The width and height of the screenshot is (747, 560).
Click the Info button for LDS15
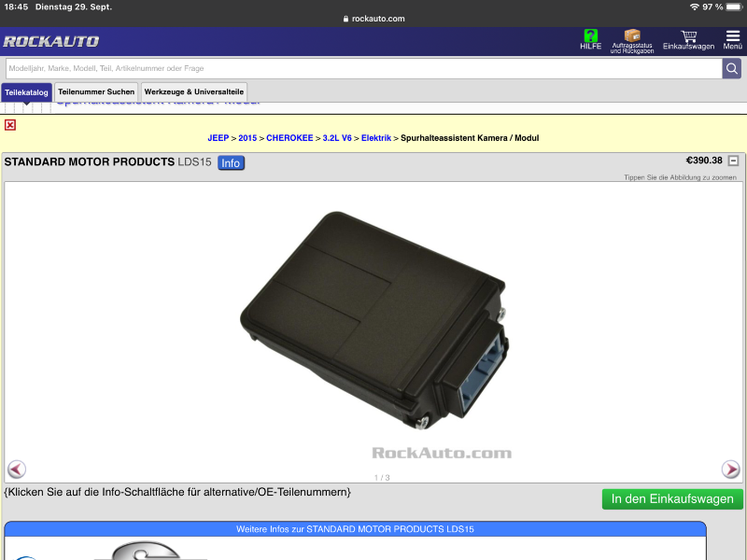pyautogui.click(x=231, y=163)
